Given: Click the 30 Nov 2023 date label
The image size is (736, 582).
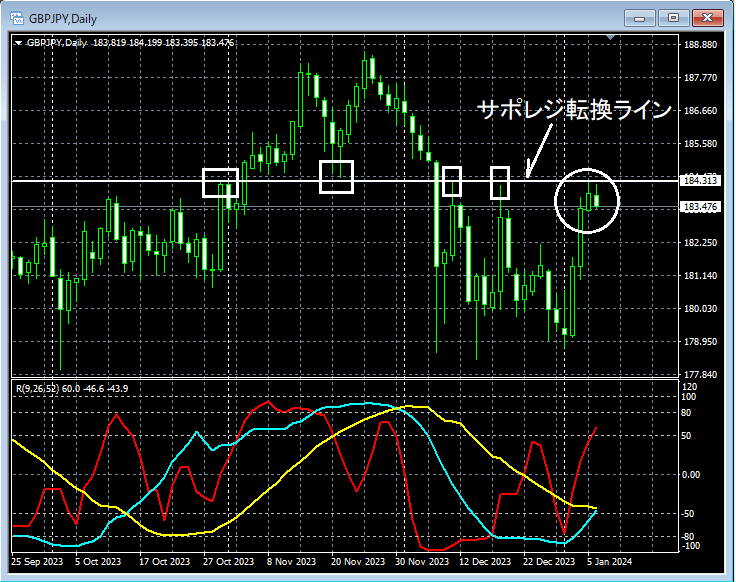Looking at the screenshot, I should pyautogui.click(x=422, y=561).
